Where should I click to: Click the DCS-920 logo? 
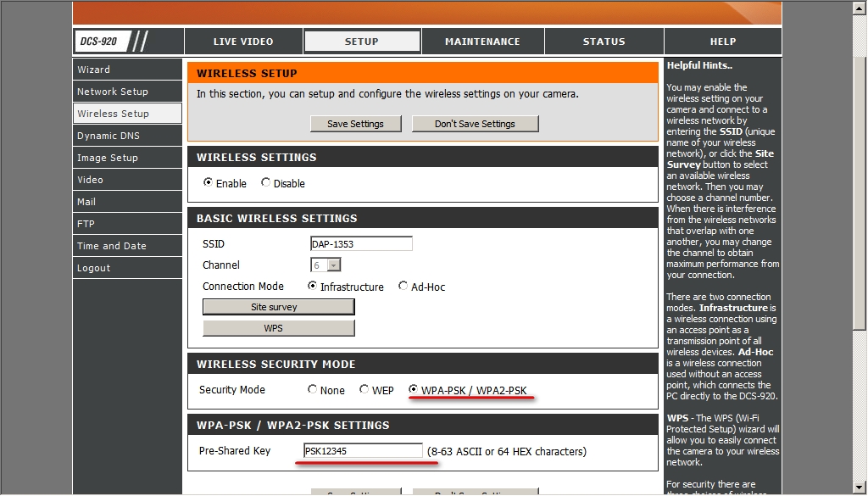click(100, 42)
